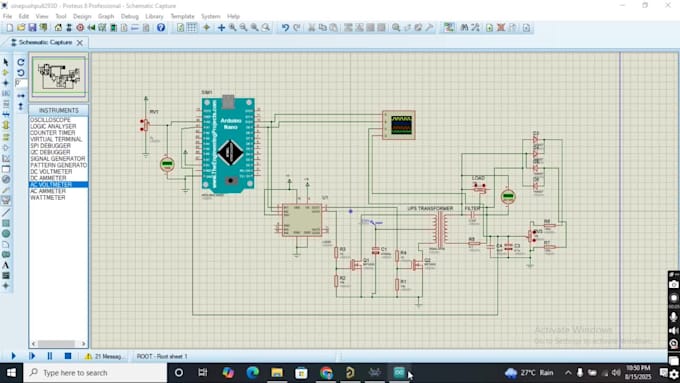
Task: Click the Zoom In magnifier icon
Action: [x=233, y=28]
